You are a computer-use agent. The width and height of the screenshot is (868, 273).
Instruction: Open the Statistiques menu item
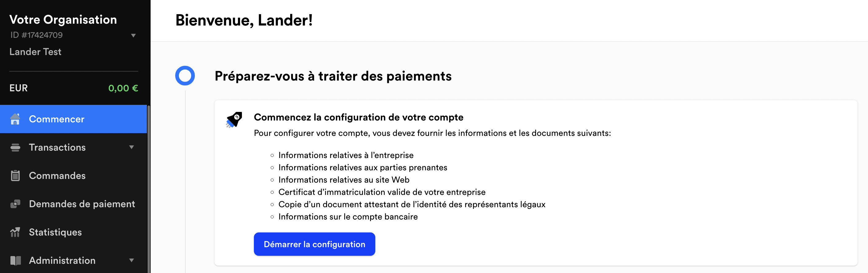tap(73, 232)
